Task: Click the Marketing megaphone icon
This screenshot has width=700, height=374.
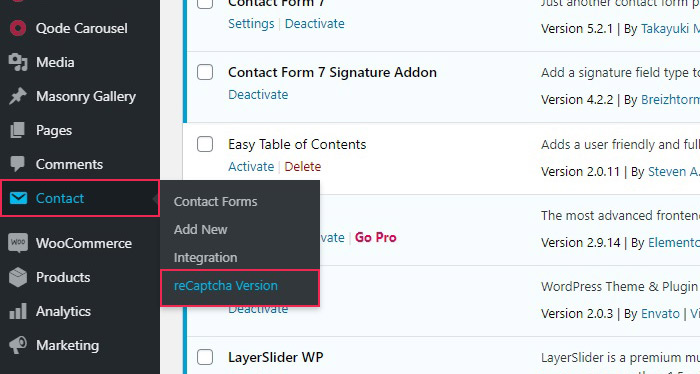Action: point(18,345)
